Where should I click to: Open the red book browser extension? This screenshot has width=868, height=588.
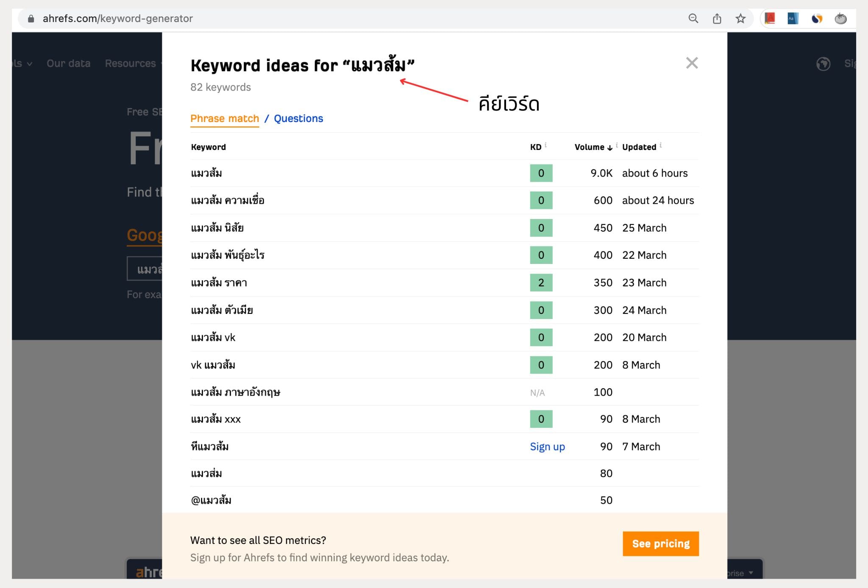[x=770, y=18]
